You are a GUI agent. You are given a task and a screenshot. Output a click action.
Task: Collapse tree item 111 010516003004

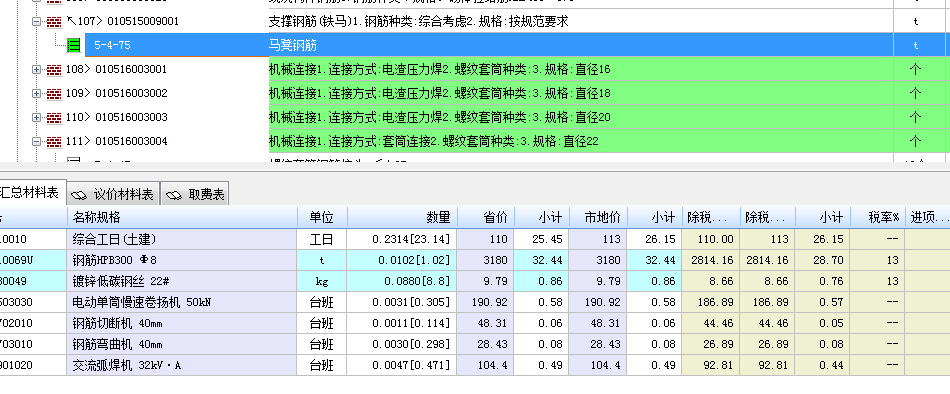[x=36, y=141]
